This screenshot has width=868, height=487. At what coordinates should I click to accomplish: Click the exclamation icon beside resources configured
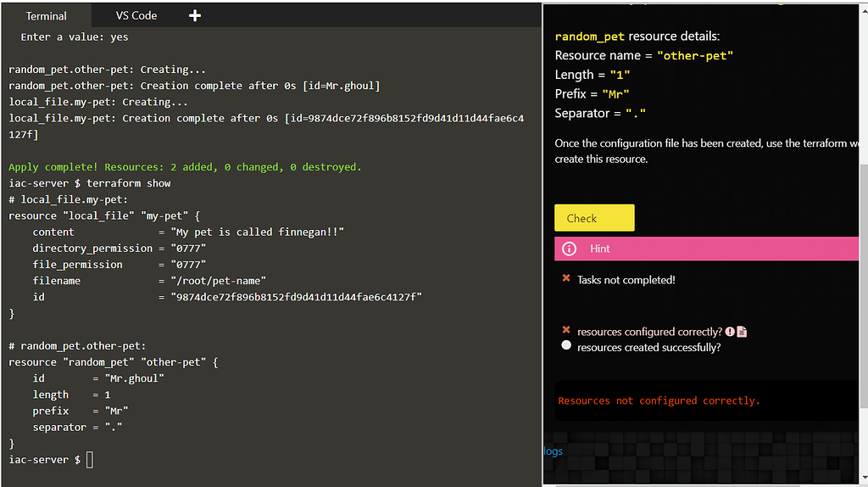pos(730,332)
